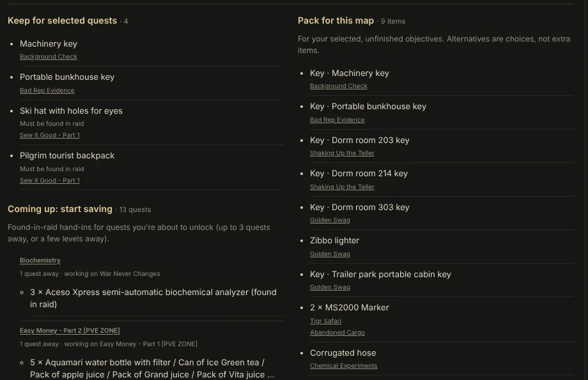Open Background Check under Key · Machinery key
Screen dimensions: 588x380
(339, 86)
